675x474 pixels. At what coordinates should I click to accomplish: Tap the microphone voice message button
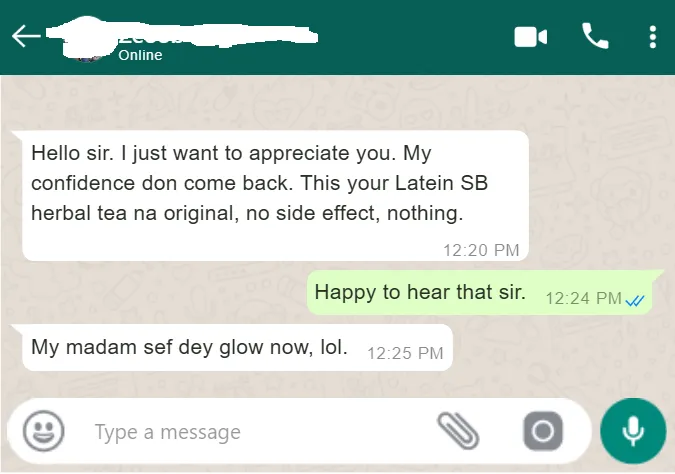click(633, 431)
